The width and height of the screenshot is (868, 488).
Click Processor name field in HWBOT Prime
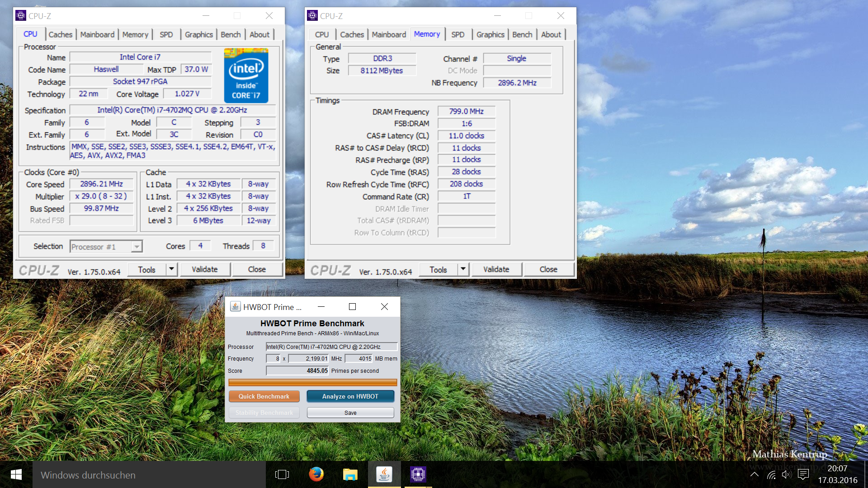(x=332, y=347)
